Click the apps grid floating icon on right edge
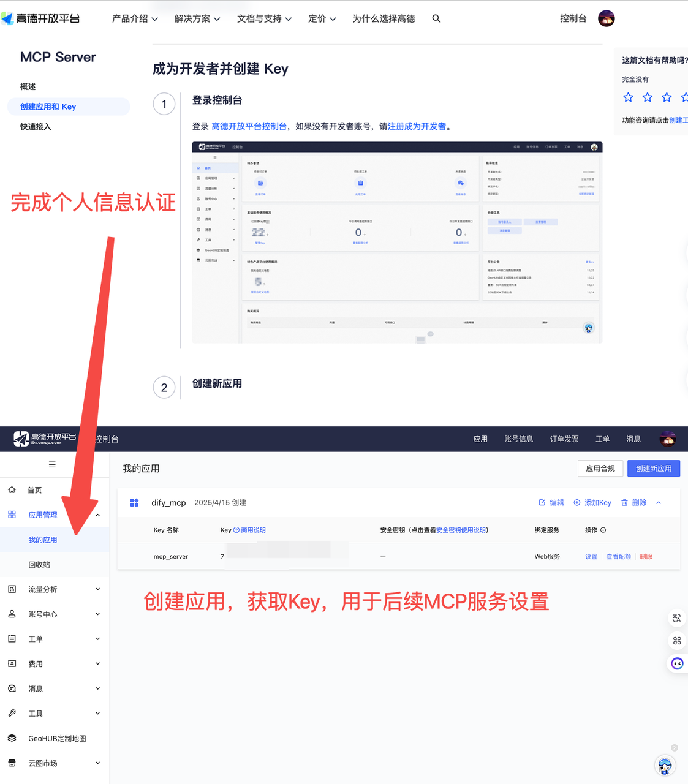The image size is (688, 784). [677, 641]
